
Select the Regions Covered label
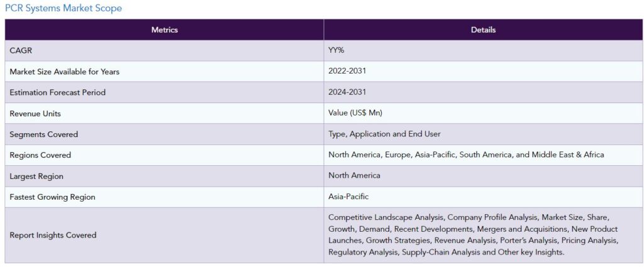pos(40,155)
